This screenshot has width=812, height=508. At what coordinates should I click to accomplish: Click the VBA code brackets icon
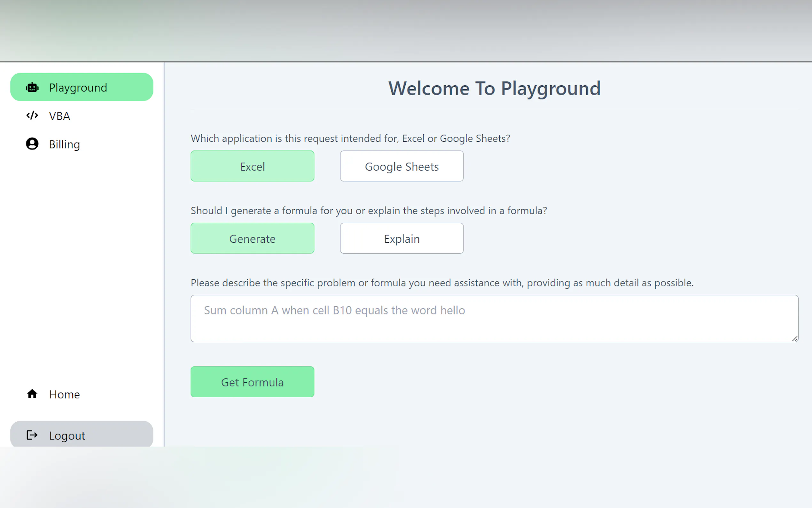click(32, 115)
